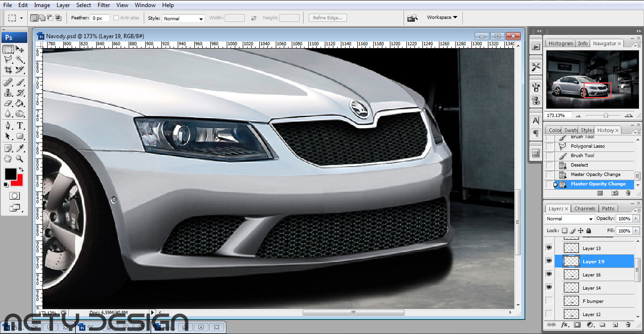Create a new snapshot in the History panel
The image size is (644, 334).
point(615,193)
